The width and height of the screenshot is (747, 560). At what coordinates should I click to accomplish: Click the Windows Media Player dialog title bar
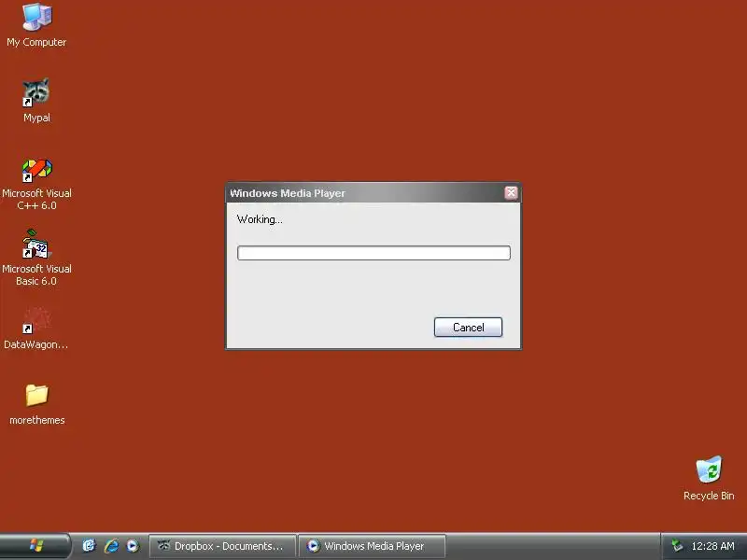pyautogui.click(x=365, y=193)
